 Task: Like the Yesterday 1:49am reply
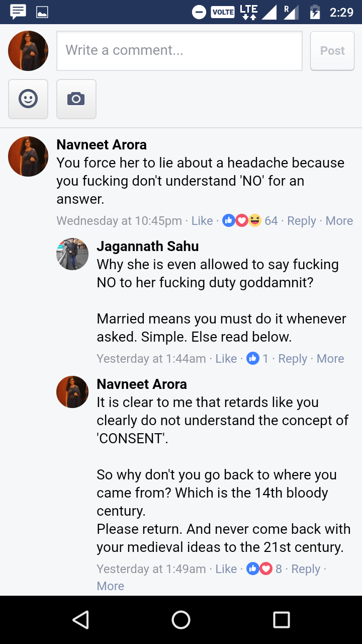click(226, 569)
